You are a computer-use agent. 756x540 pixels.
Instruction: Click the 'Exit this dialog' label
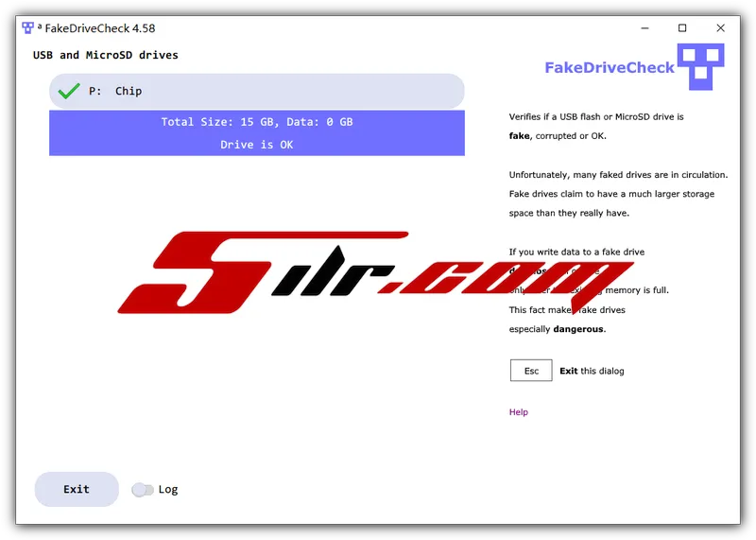tap(592, 371)
